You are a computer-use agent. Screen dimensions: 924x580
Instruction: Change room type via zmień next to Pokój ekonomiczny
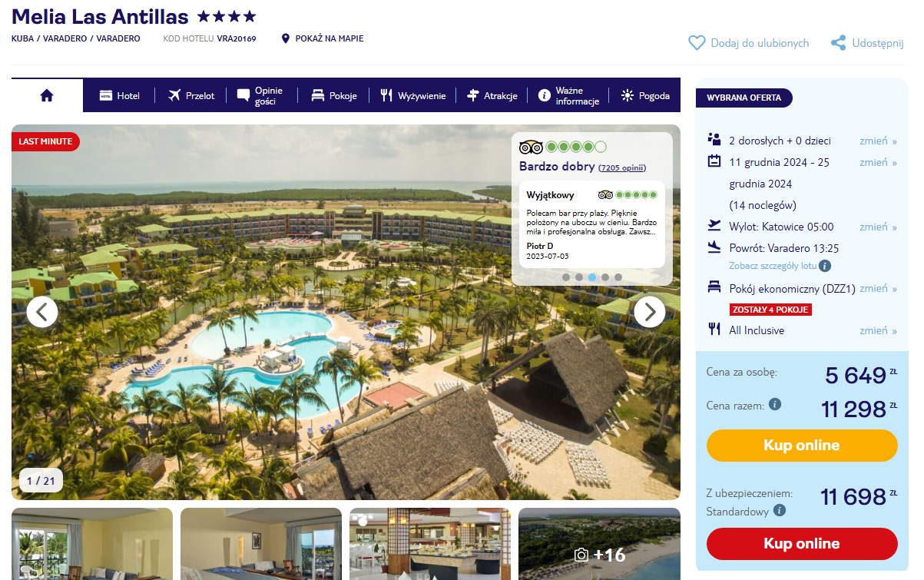coord(878,288)
